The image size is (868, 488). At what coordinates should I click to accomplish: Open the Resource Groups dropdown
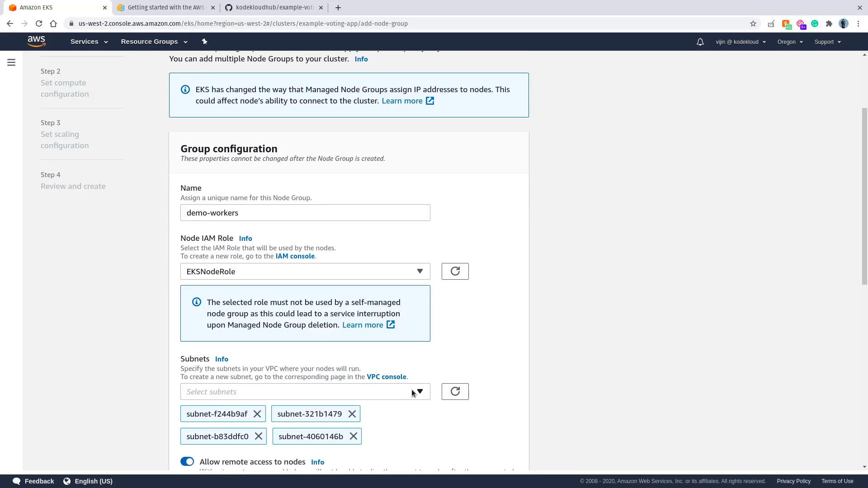154,42
